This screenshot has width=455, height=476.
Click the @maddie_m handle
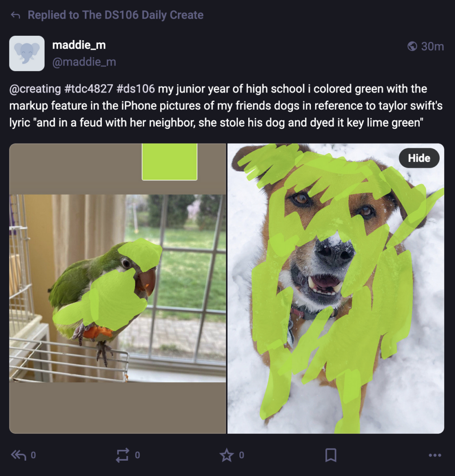coord(84,62)
